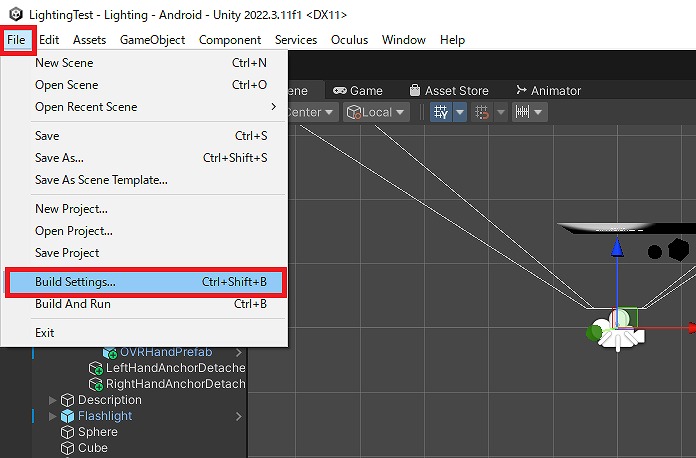Switch to the Animator tab
The height and width of the screenshot is (458, 696).
[x=549, y=91]
